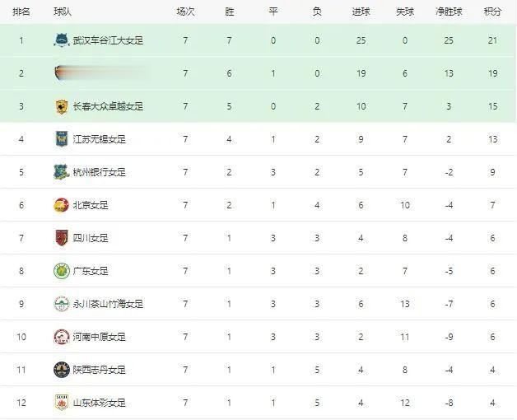Click the 进球 column header

click(x=361, y=12)
